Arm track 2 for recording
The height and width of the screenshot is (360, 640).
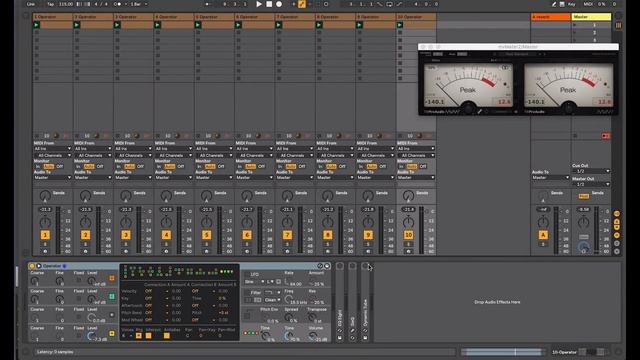[85, 251]
